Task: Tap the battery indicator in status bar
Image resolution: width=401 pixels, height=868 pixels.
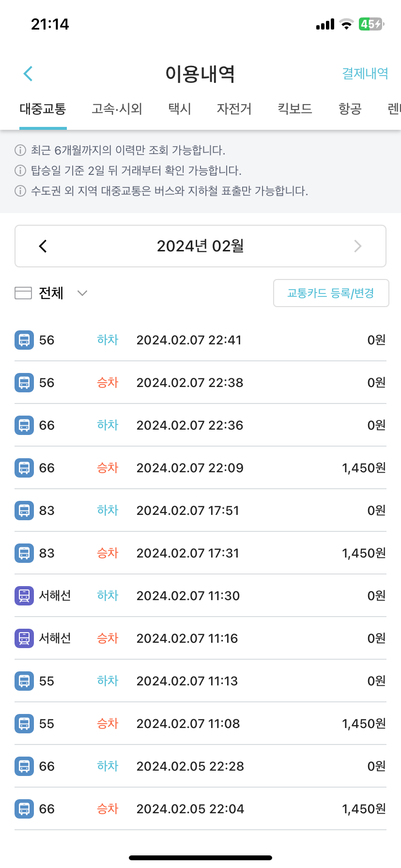Action: (371, 24)
